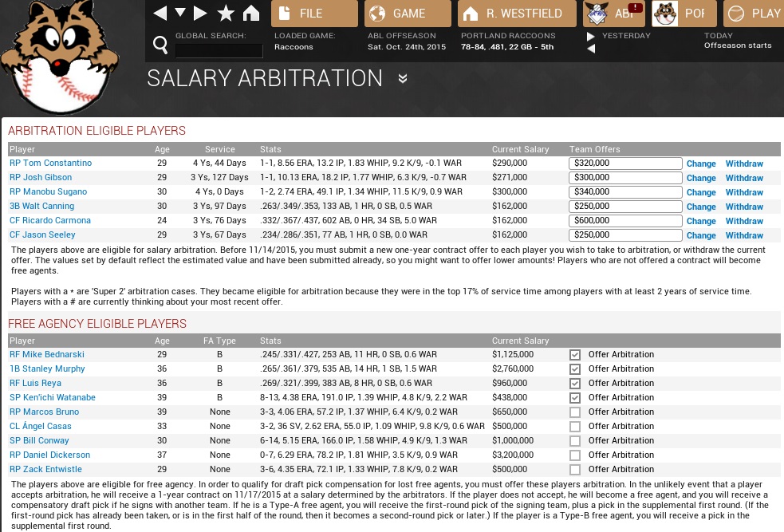Click the back navigation arrow
The image size is (784, 532).
click(x=160, y=13)
